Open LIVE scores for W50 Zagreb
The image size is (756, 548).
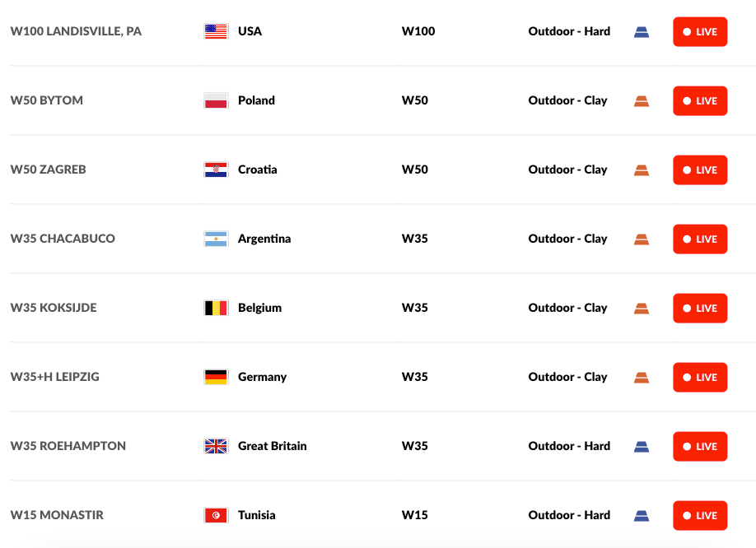700,170
